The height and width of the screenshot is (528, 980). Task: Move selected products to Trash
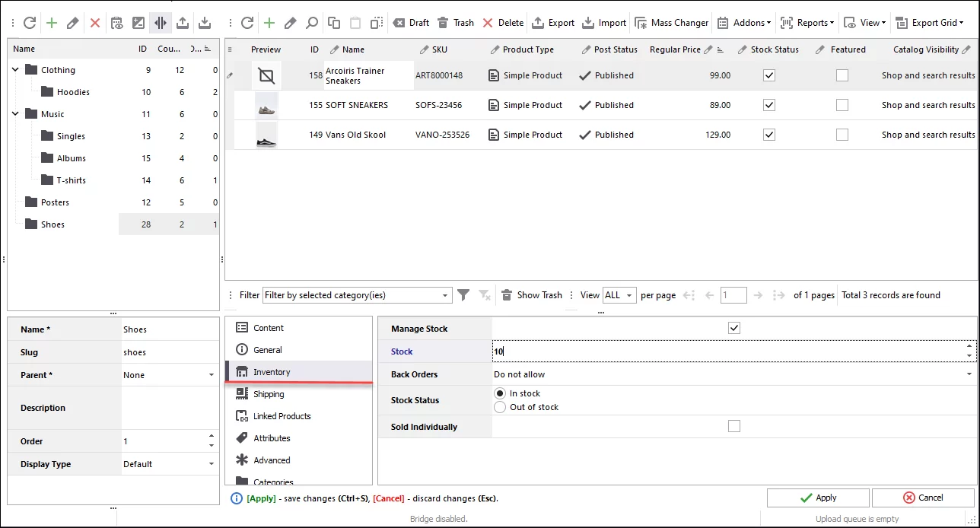click(456, 23)
